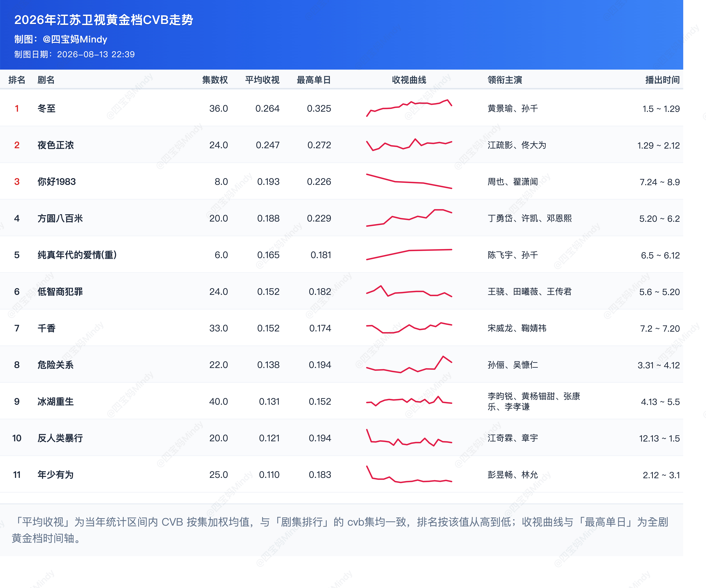The height and width of the screenshot is (588, 706).
Task: Click the 夜色正浓 ratings curve sparkline
Action: [409, 145]
